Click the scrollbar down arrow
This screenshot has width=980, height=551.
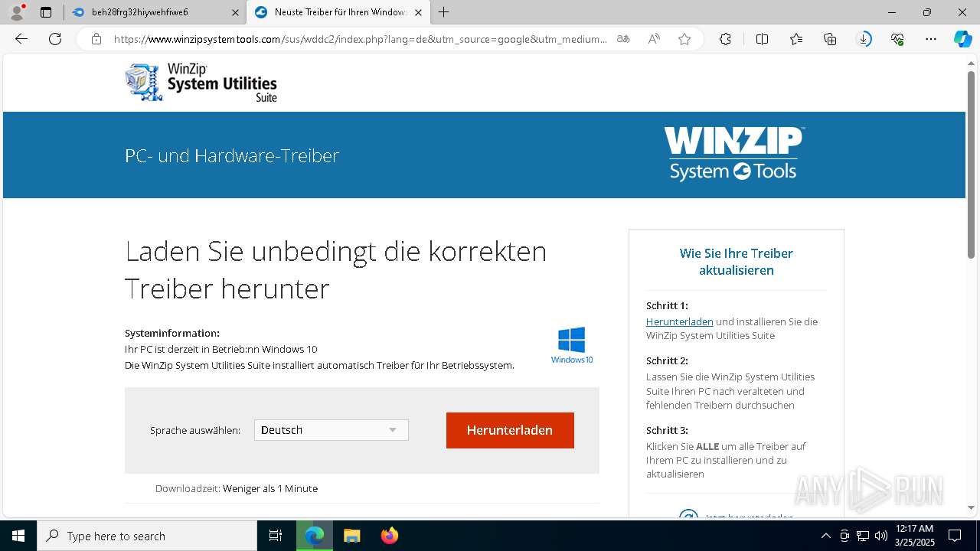(972, 507)
